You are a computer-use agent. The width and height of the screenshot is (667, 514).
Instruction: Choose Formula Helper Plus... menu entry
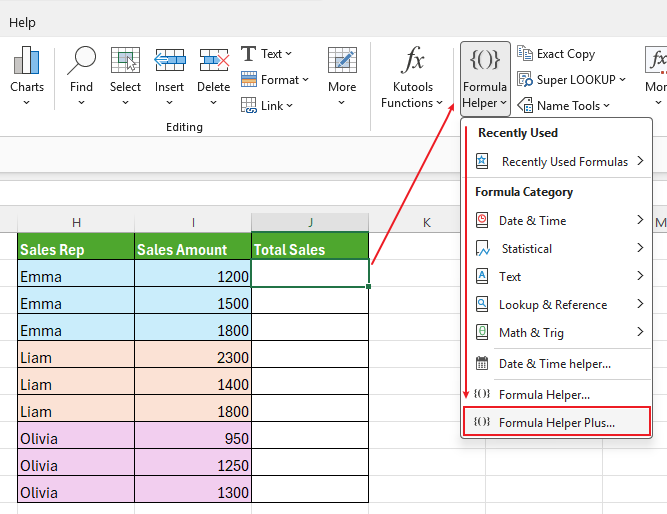[557, 422]
